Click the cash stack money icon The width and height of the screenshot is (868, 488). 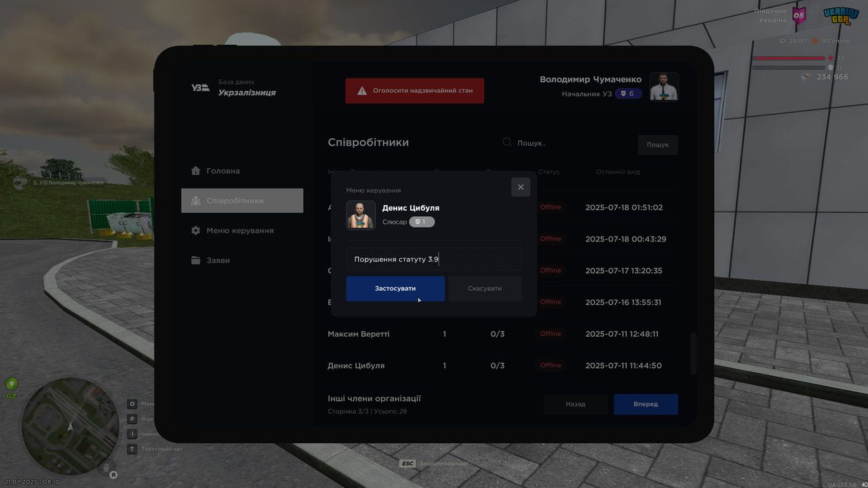(x=806, y=77)
